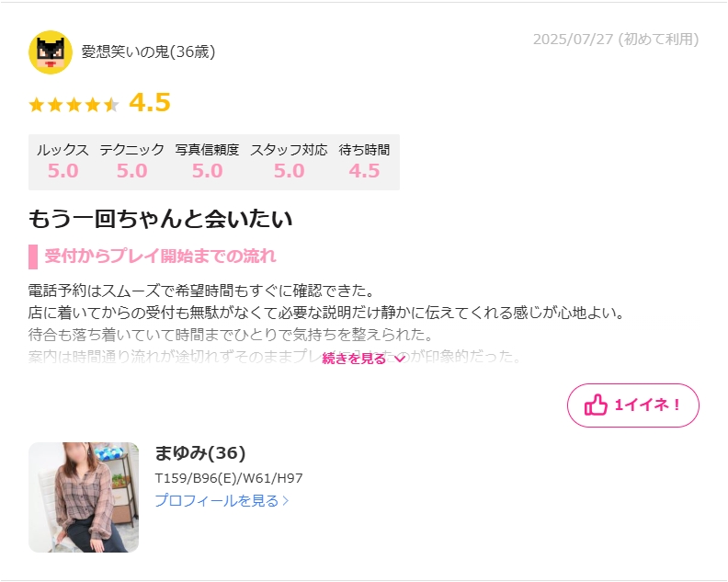Click the name まゆみ(36)
728x582 pixels.
tap(200, 453)
